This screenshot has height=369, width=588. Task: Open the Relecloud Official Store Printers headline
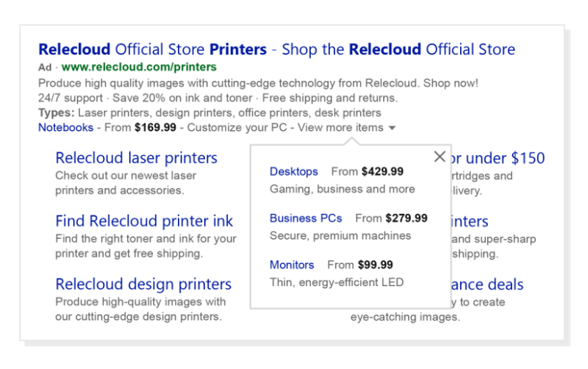tap(276, 50)
